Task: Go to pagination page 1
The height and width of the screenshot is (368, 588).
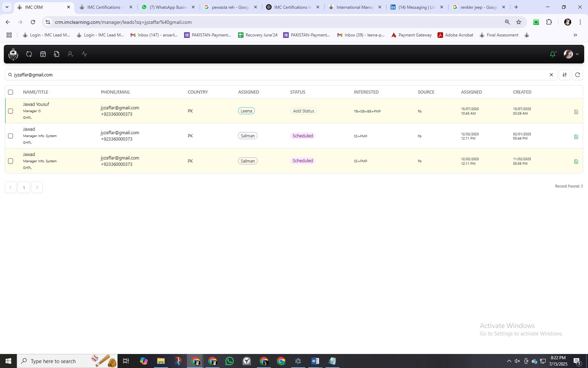Action: click(24, 188)
